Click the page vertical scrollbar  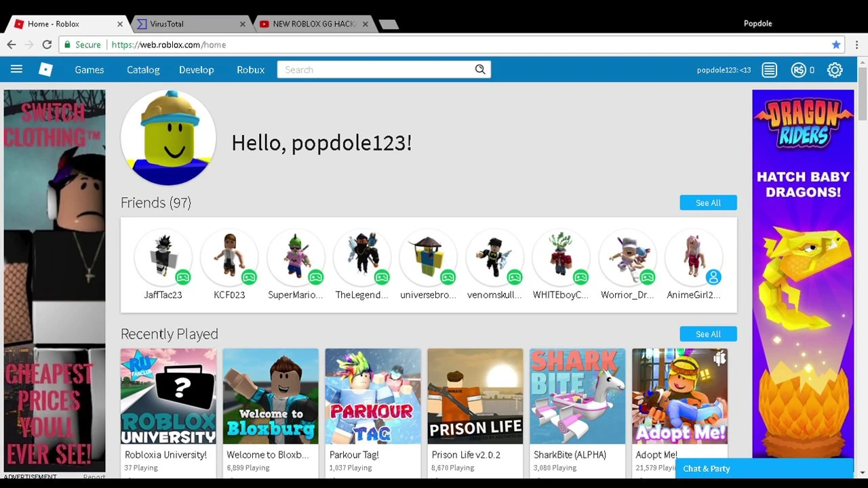[x=863, y=95]
